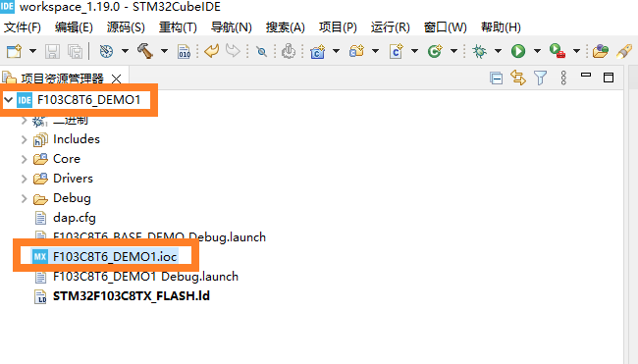Select the 项目资源管理器 tab
The height and width of the screenshot is (364, 638).
coord(62,78)
